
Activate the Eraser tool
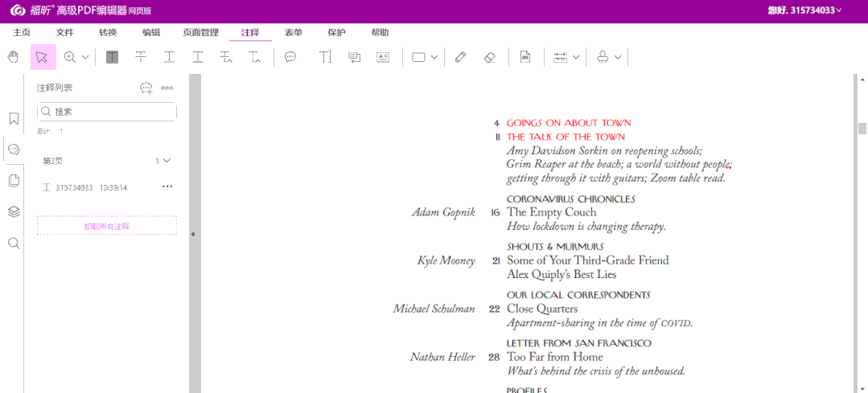click(x=489, y=57)
